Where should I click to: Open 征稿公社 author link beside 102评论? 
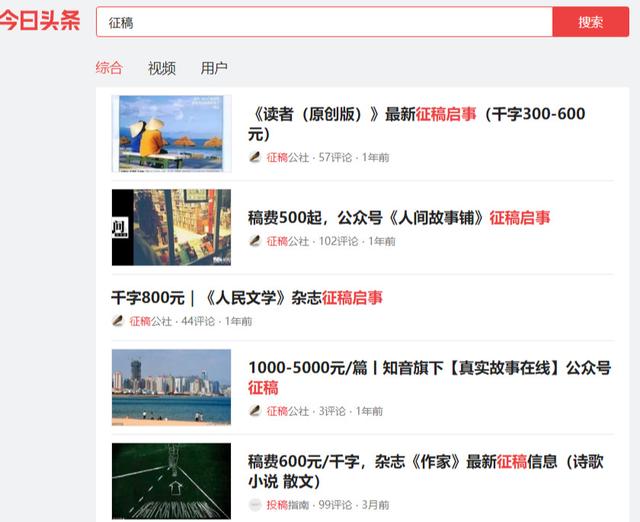pyautogui.click(x=288, y=242)
